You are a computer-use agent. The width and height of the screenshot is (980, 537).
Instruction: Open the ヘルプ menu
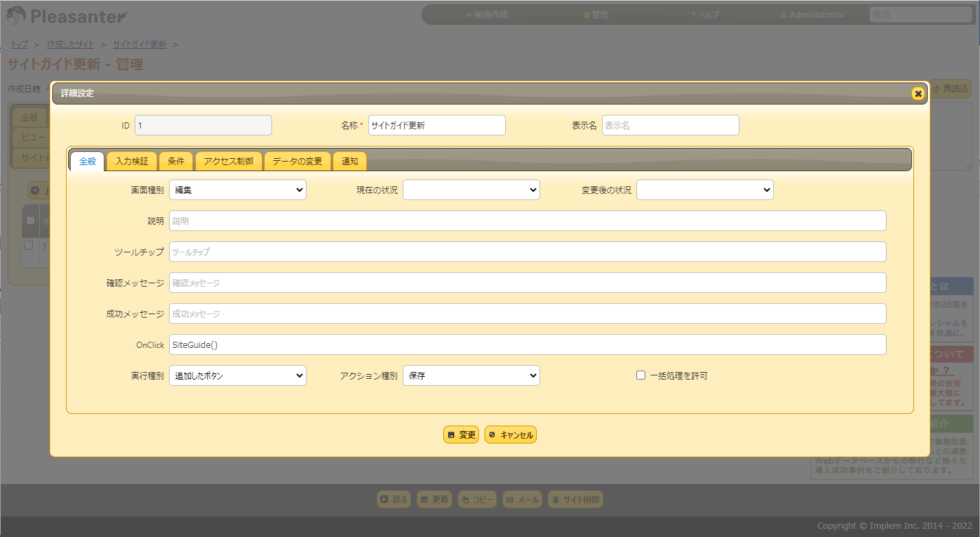(705, 14)
